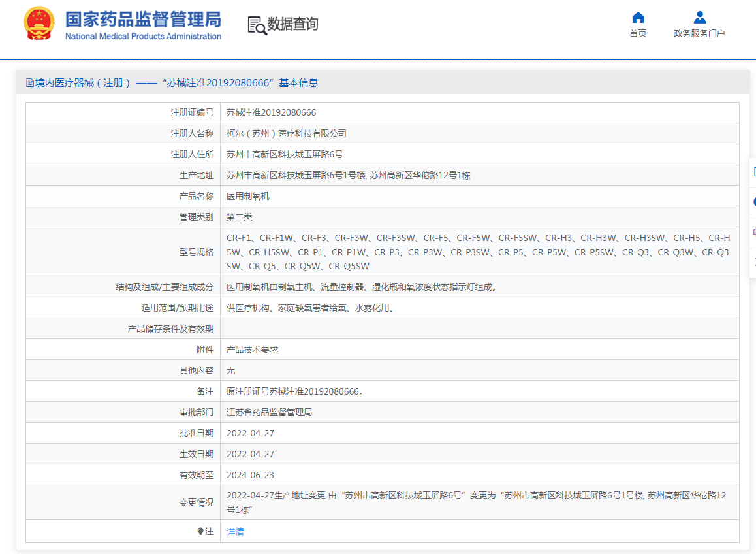Click the national emblem logo

(x=40, y=24)
